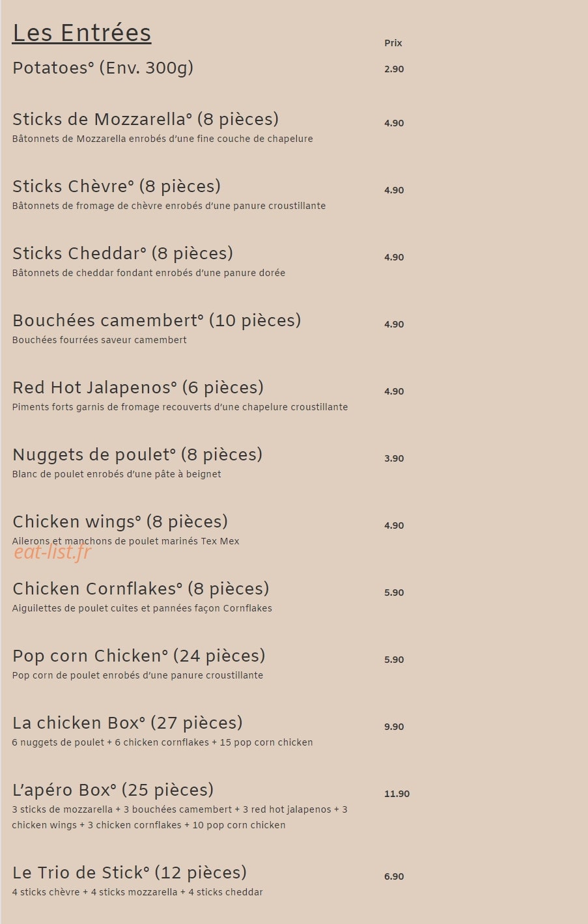This screenshot has height=924, width=588.
Task: Choose L'apéro Box (25 pièces)
Action: pos(113,790)
